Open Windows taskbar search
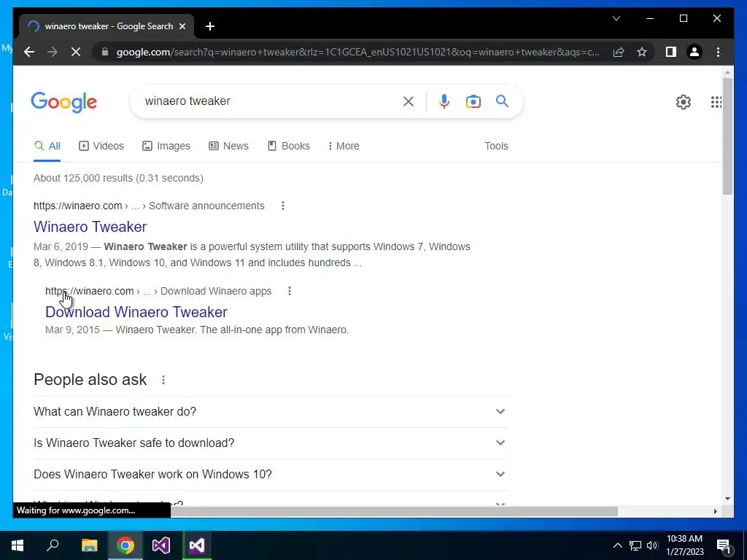Viewport: 747px width, 560px height. [53, 545]
